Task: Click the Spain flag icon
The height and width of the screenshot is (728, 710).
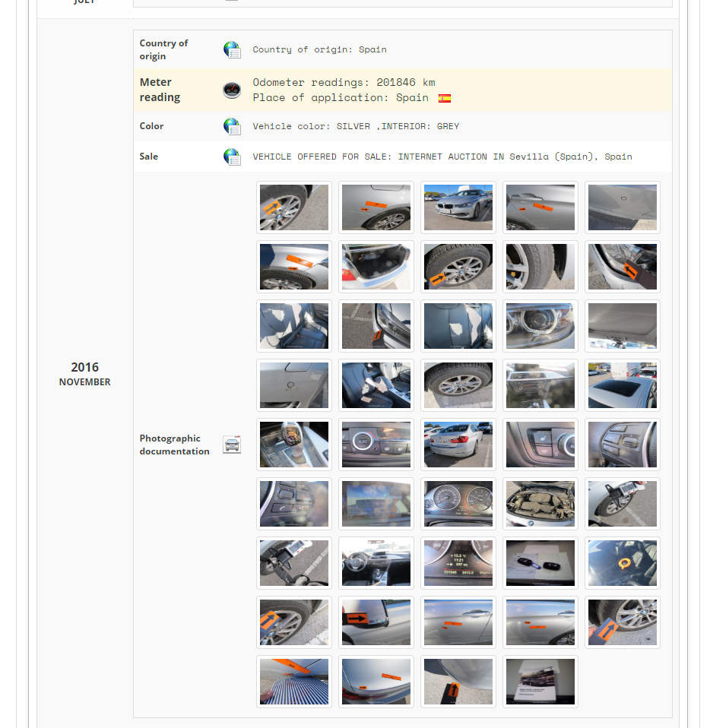Action: (445, 98)
